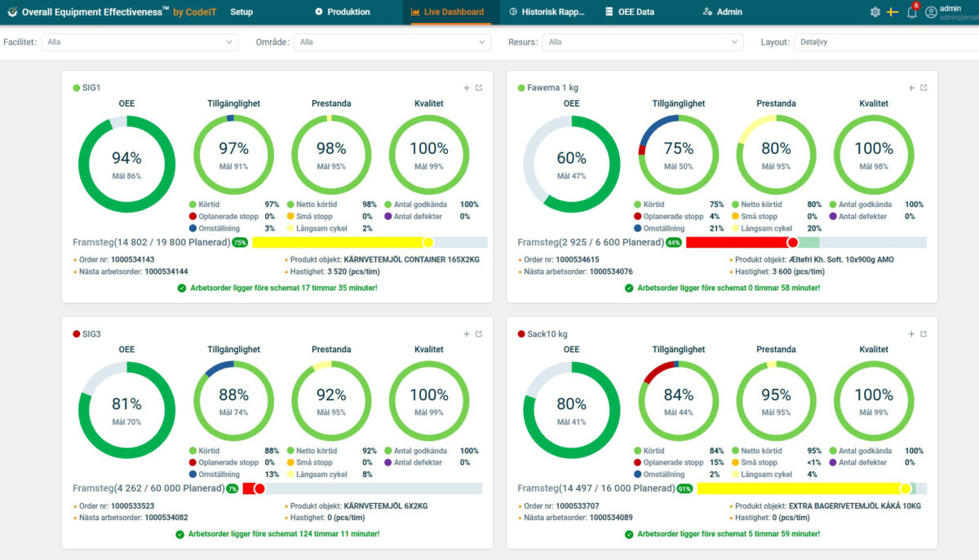This screenshot has height=560, width=979.
Task: Click the Overall Equipment Effectiveness logo
Action: (x=11, y=11)
